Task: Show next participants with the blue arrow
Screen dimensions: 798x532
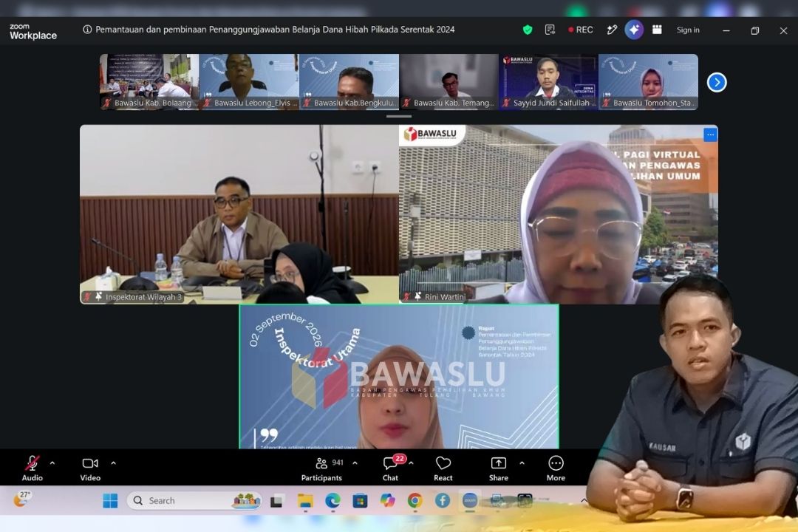Action: coord(717,83)
